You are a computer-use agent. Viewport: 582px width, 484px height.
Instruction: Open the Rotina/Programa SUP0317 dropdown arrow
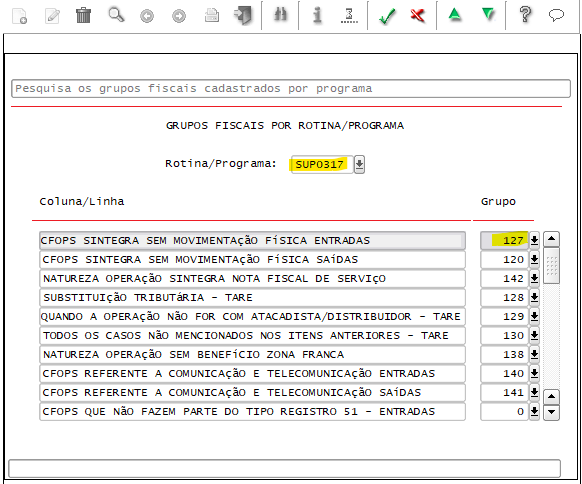359,164
